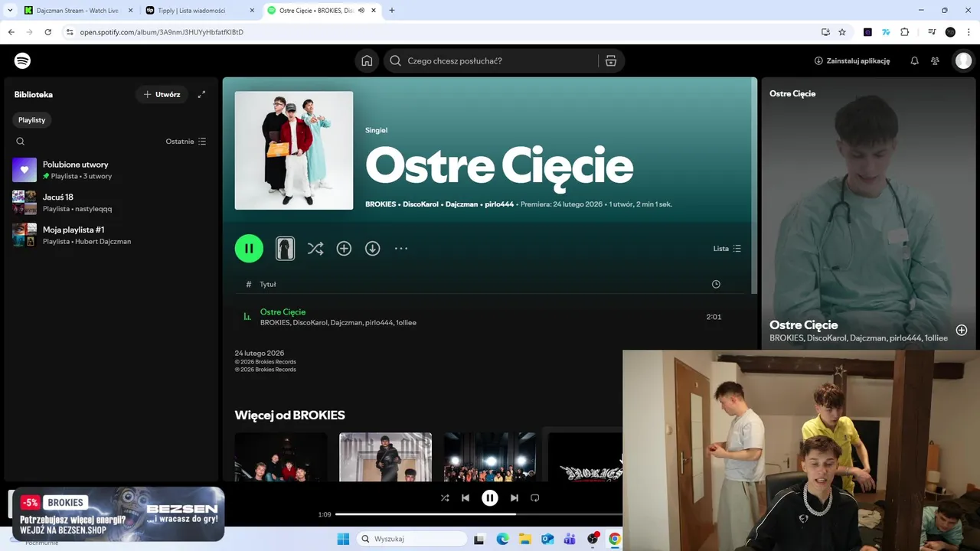Image resolution: width=980 pixels, height=551 pixels.
Task: Open the Spotify logo home link
Action: point(22,60)
